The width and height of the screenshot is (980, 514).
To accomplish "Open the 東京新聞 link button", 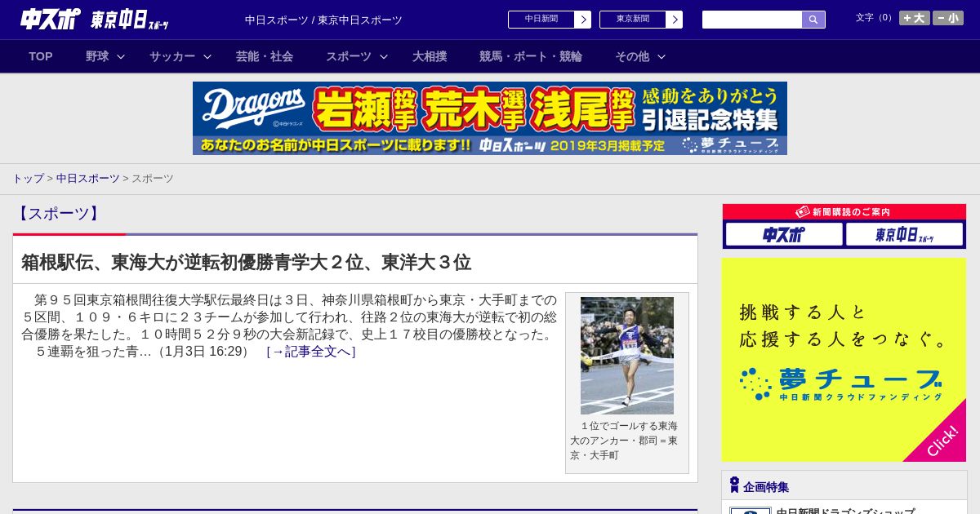I will 633,20.
